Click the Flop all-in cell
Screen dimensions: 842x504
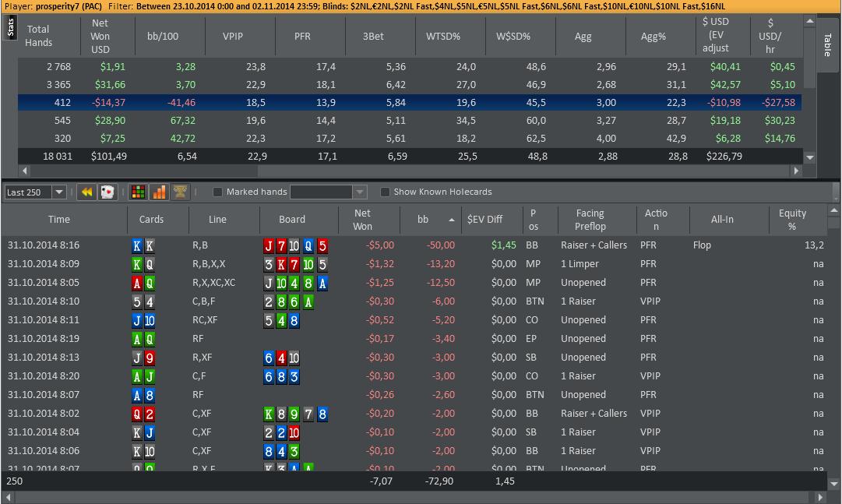click(x=702, y=245)
